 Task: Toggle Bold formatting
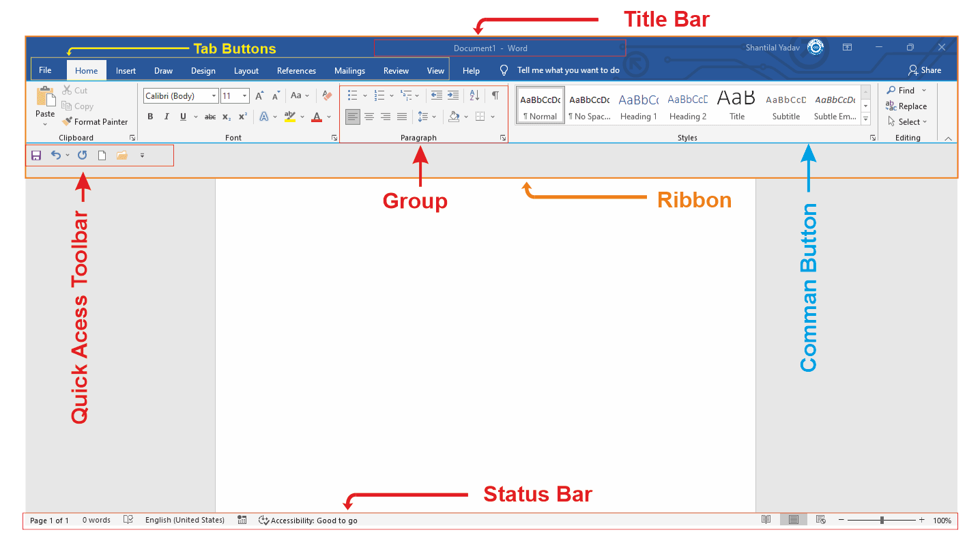pyautogui.click(x=150, y=117)
